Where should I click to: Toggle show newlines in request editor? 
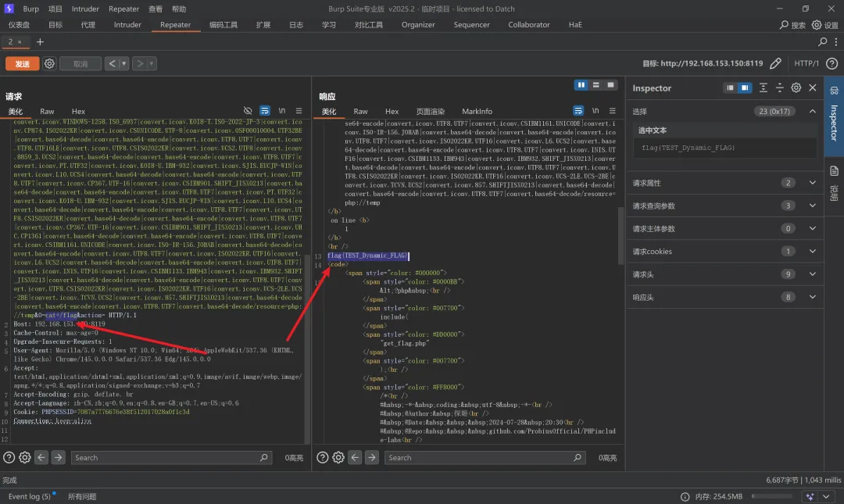(x=282, y=110)
